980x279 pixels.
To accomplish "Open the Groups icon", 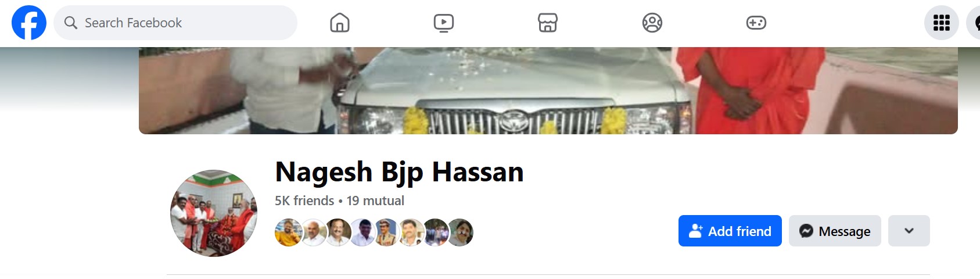I will click(652, 23).
